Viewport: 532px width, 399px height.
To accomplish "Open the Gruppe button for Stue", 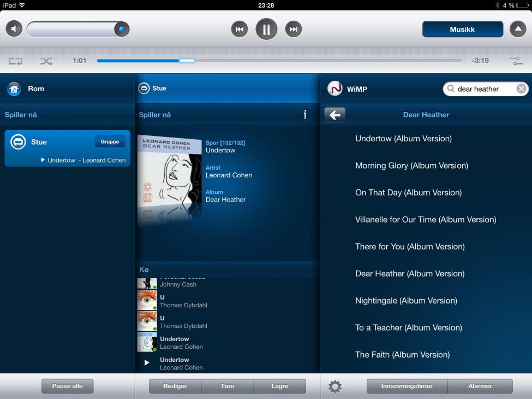I will 110,141.
